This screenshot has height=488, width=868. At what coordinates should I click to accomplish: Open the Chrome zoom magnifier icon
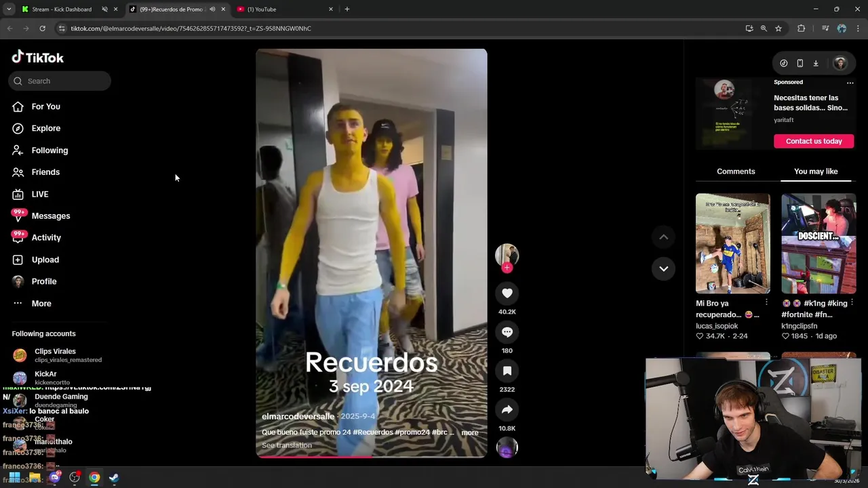(764, 28)
